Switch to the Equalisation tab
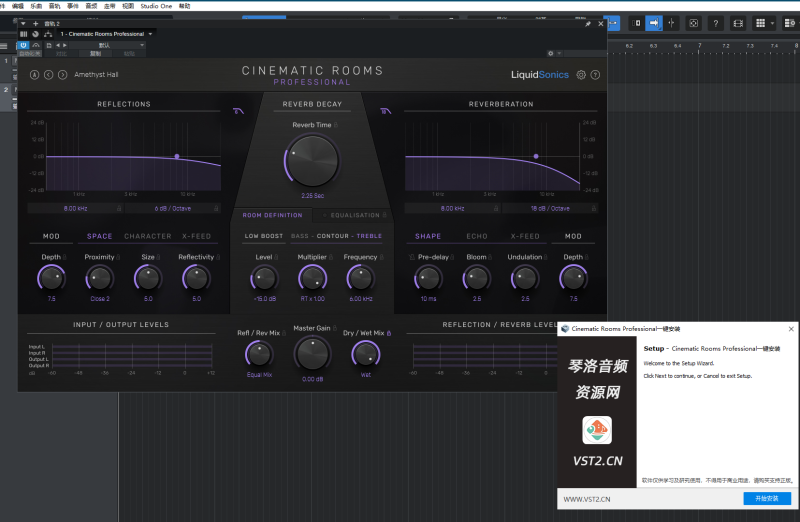The height and width of the screenshot is (522, 800). [x=355, y=215]
